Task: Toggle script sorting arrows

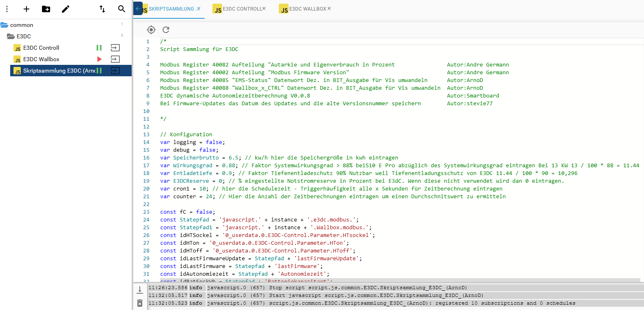Action: pyautogui.click(x=102, y=9)
